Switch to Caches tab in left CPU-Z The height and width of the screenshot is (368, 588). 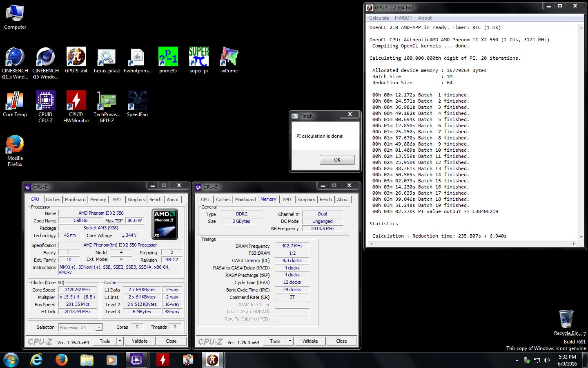53,200
